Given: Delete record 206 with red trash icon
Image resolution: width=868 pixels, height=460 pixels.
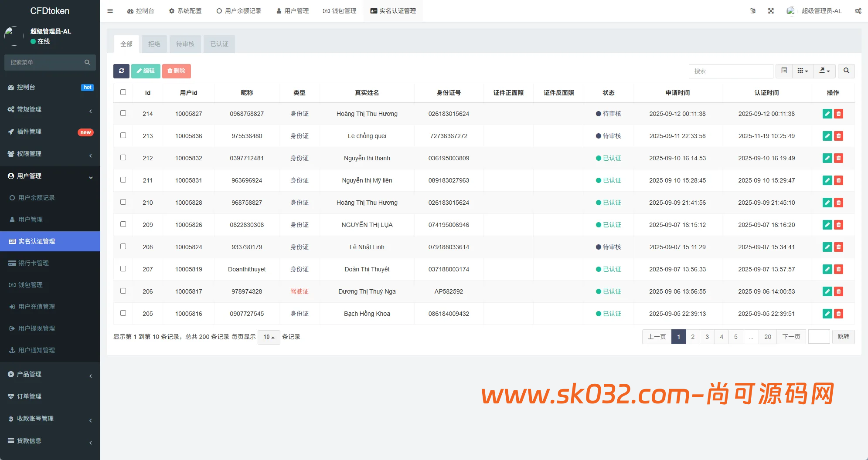Looking at the screenshot, I should pos(838,292).
